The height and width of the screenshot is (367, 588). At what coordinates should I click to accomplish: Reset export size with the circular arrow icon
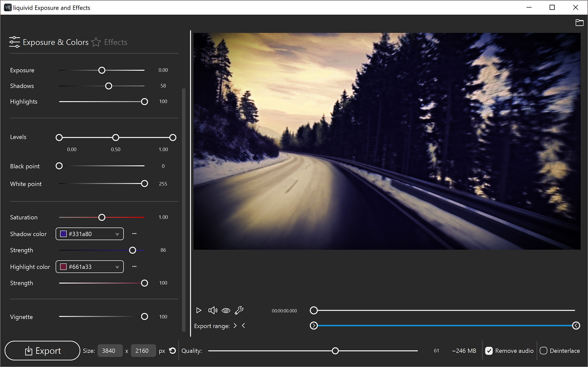click(x=173, y=350)
